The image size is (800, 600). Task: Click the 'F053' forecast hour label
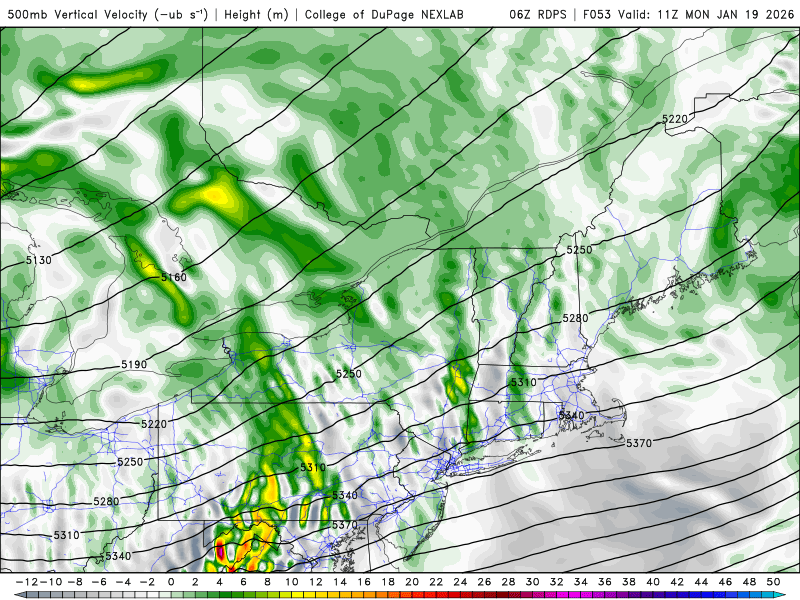[596, 14]
